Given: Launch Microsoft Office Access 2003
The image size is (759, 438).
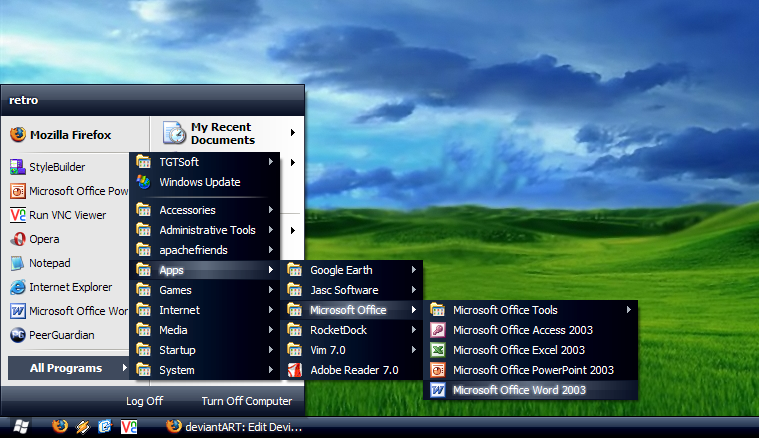Looking at the screenshot, I should tap(531, 330).
